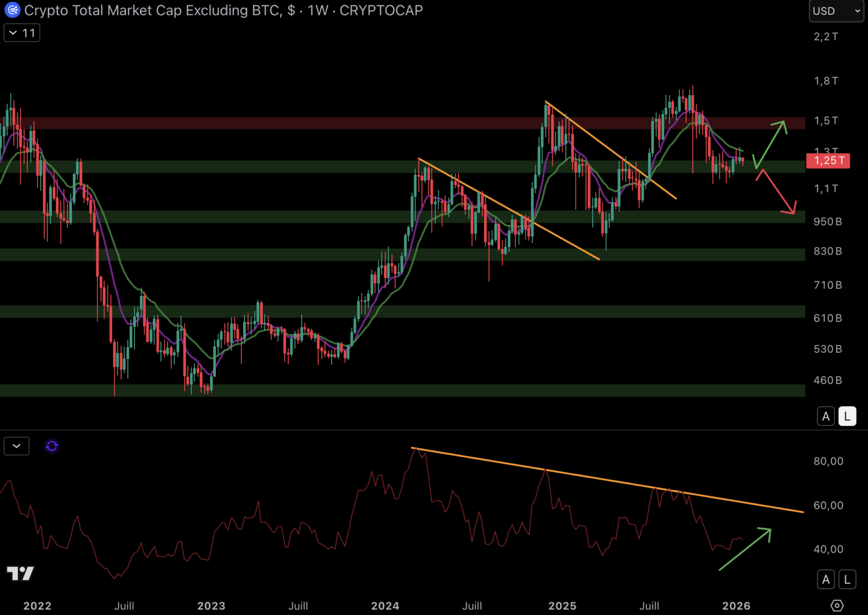868x615 pixels.
Task: Click the 2024 label on the time axis
Action: tap(385, 606)
